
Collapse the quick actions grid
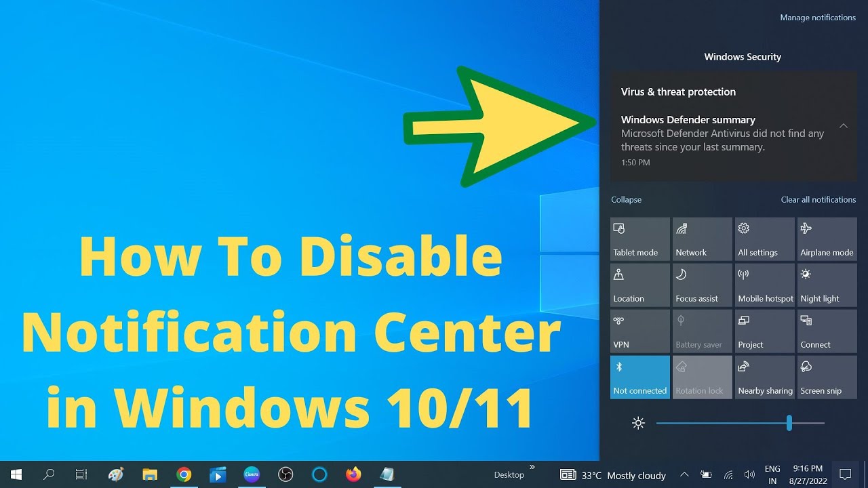[x=626, y=200]
